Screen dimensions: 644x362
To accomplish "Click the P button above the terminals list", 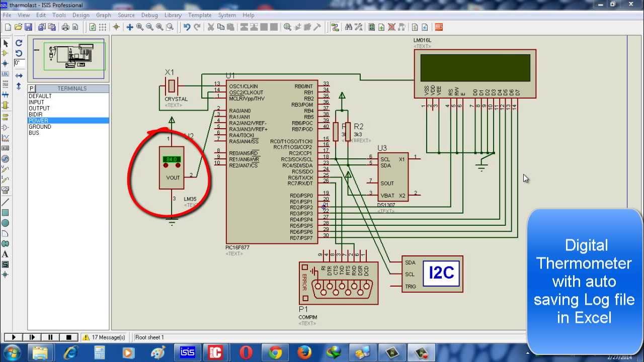I will point(31,88).
